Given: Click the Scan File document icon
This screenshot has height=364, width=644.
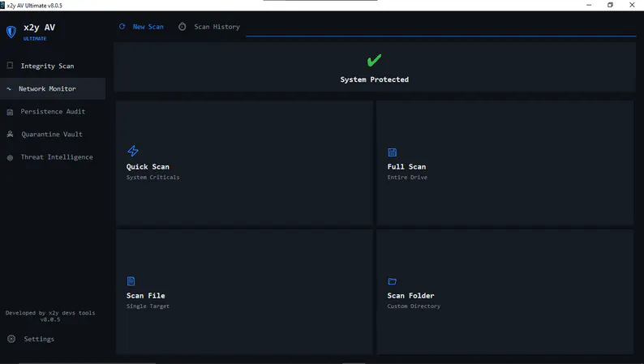Looking at the screenshot, I should click(131, 281).
